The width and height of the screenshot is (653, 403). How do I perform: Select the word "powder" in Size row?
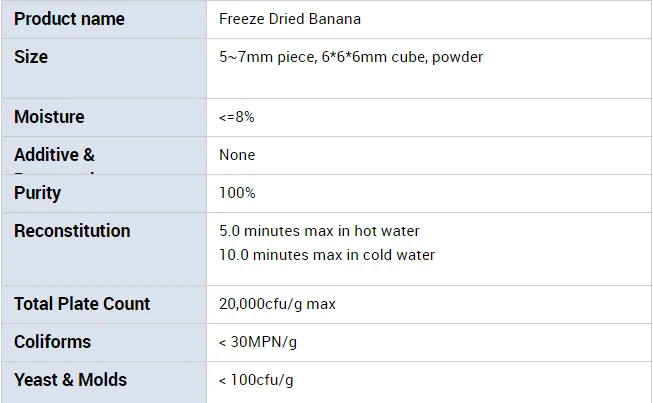(x=459, y=57)
